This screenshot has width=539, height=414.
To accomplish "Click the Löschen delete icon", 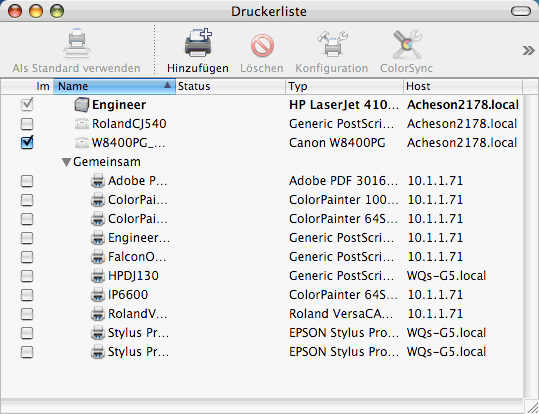I will 262,45.
